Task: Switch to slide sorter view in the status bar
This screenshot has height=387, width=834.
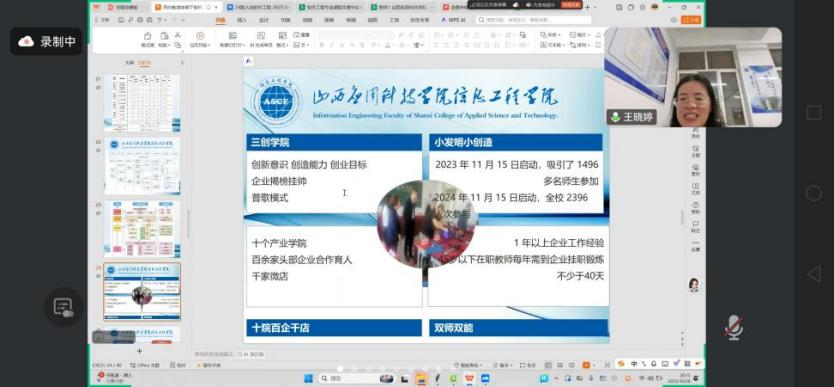Action: [560, 365]
